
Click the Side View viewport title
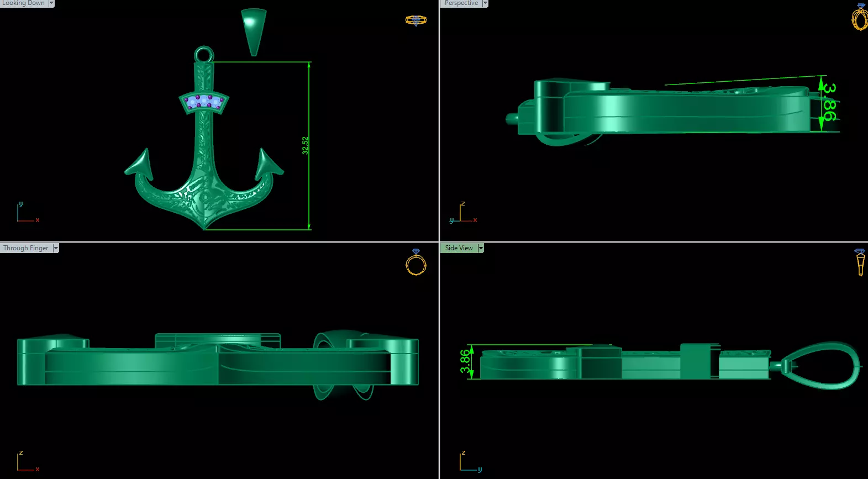coord(459,248)
